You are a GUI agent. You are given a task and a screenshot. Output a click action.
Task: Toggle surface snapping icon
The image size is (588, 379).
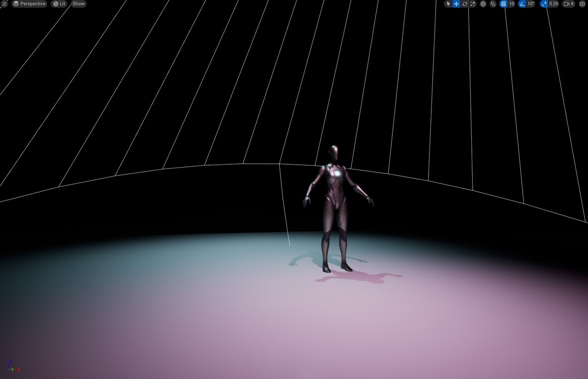click(493, 4)
